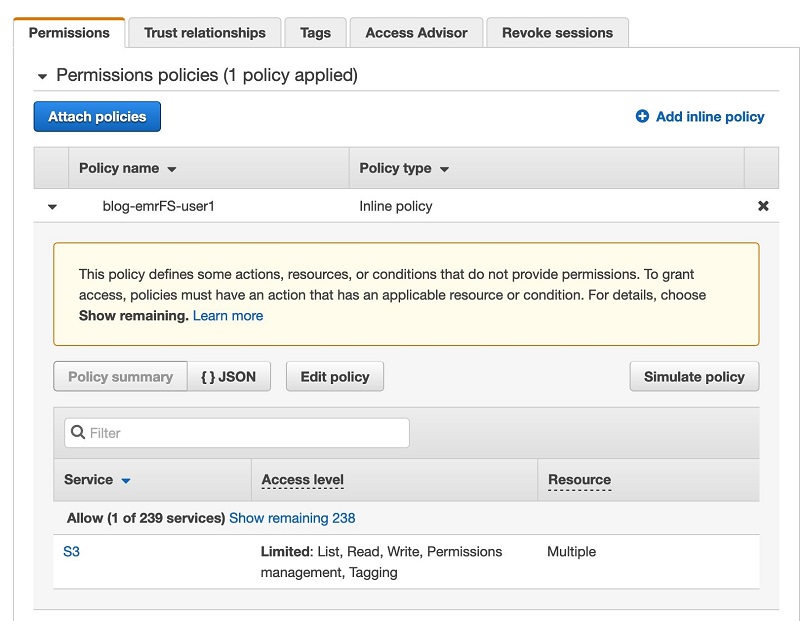Viewport: 800px width, 621px height.
Task: Select the blog-emrFS-user1 policy name
Action: (x=159, y=206)
